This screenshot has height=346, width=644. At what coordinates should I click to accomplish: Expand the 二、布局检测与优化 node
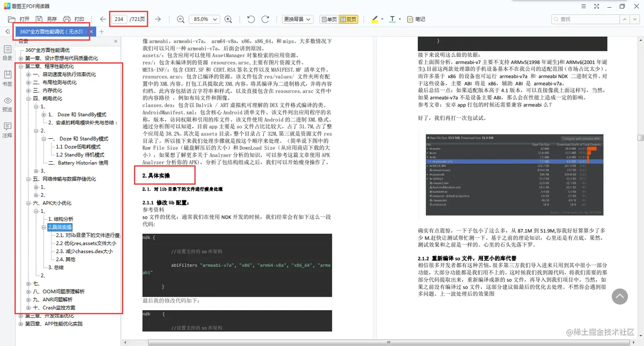29,83
